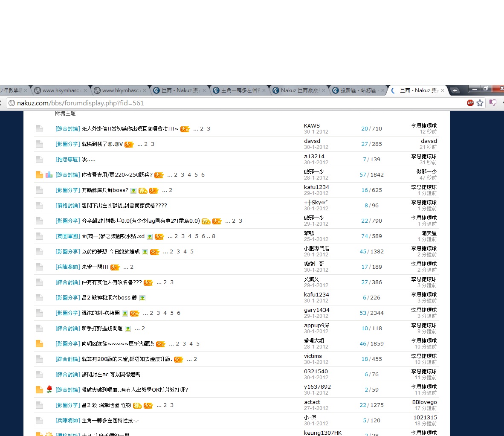Image resolution: width=504 pixels, height=436 pixels.
Task: Close the 主角一轉多左個 tab
Action: tap(264, 91)
